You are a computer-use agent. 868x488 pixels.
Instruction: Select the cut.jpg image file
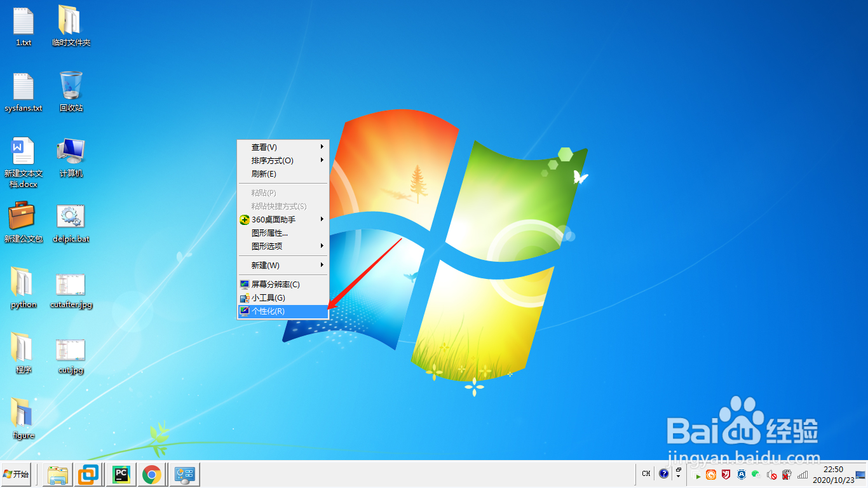pyautogui.click(x=71, y=356)
